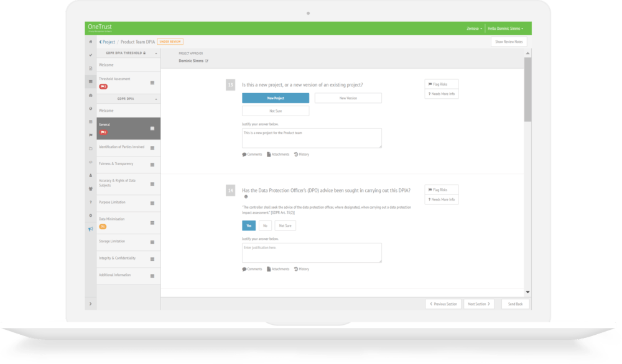Click the checkmark icon in the sidebar
The height and width of the screenshot is (364, 622).
pyautogui.click(x=90, y=55)
